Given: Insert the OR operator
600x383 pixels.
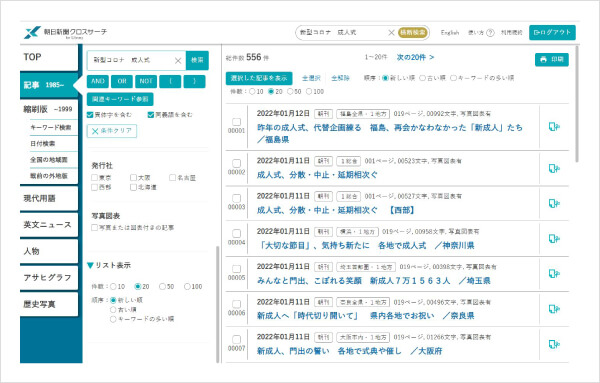Looking at the screenshot, I should coord(122,81).
